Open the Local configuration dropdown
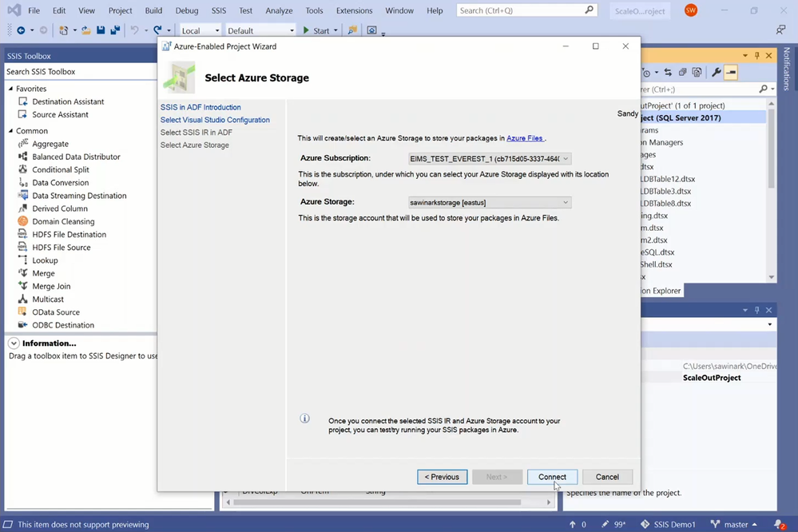798x532 pixels. (x=200, y=30)
